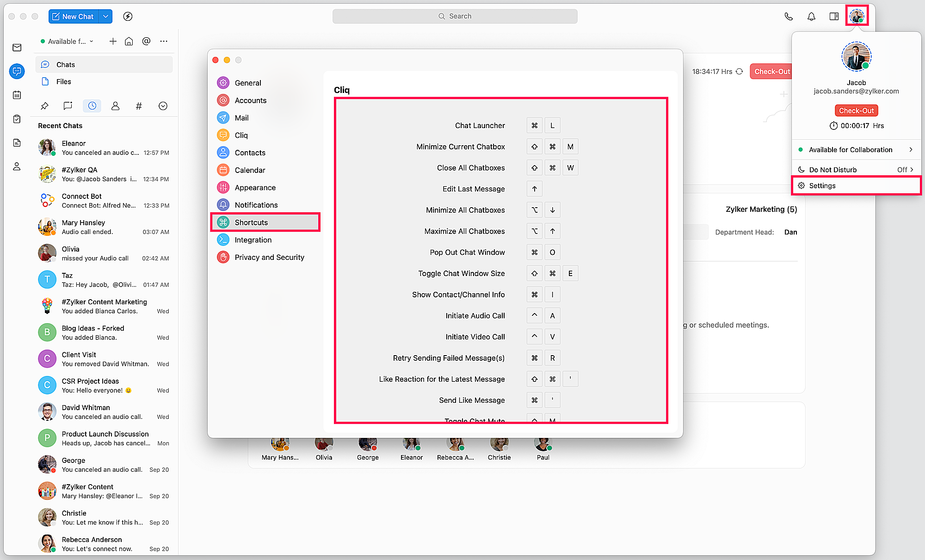The width and height of the screenshot is (925, 560).
Task: Open the mail icon in left sidebar
Action: tap(17, 48)
